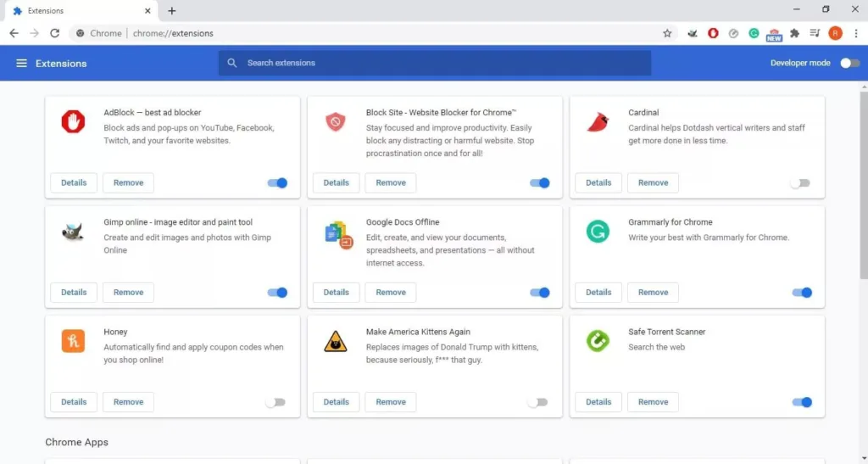Click the page vertical scrollbar thumb
This screenshot has width=868, height=464.
pyautogui.click(x=864, y=186)
